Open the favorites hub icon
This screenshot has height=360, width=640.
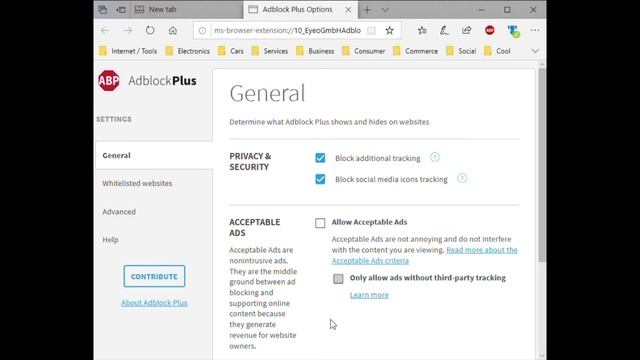click(422, 30)
